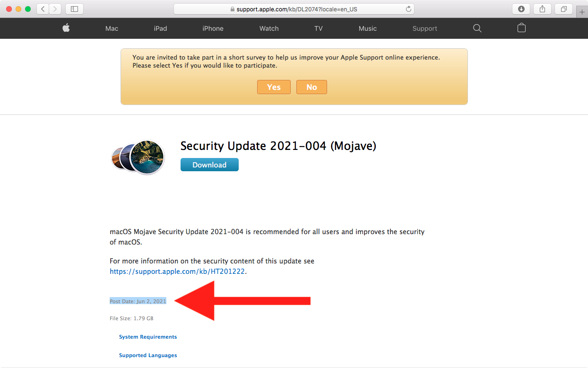Click the macOS update icons thumbnail

point(138,158)
